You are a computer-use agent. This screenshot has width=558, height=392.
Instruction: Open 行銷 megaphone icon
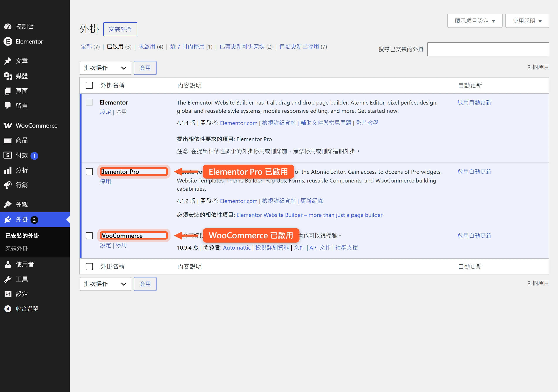tap(8, 185)
